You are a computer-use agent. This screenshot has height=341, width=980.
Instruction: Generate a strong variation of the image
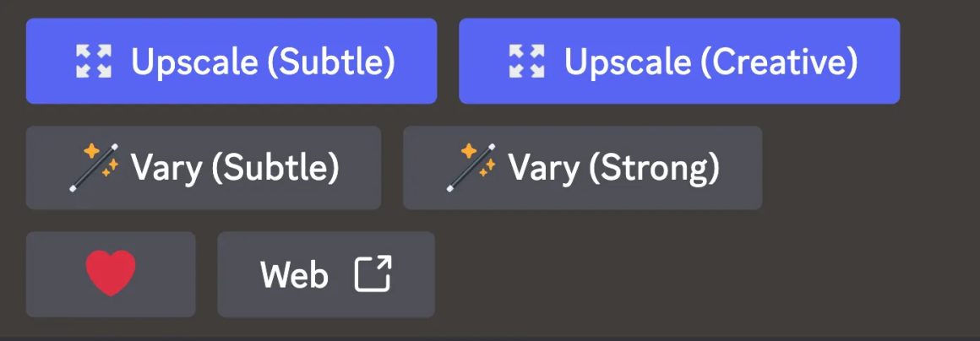582,168
